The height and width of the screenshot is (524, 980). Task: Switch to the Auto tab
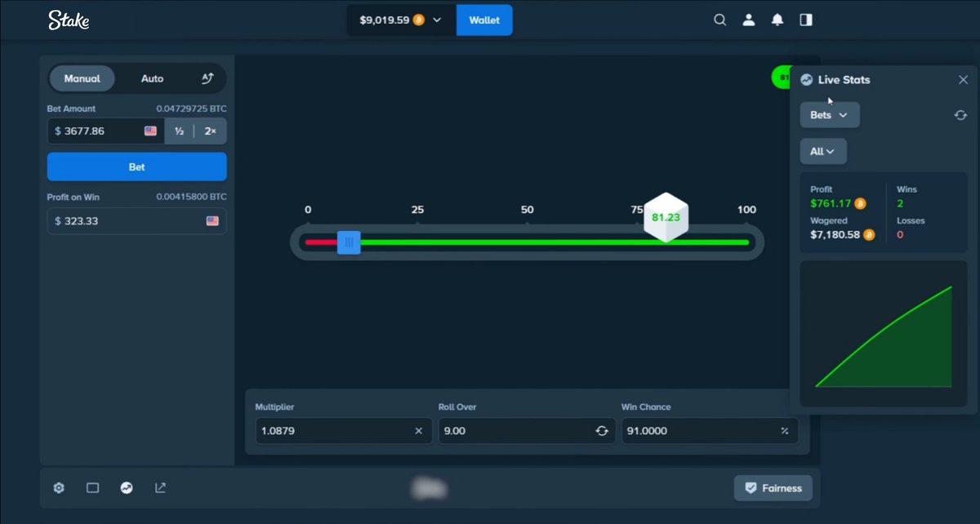pyautogui.click(x=153, y=78)
